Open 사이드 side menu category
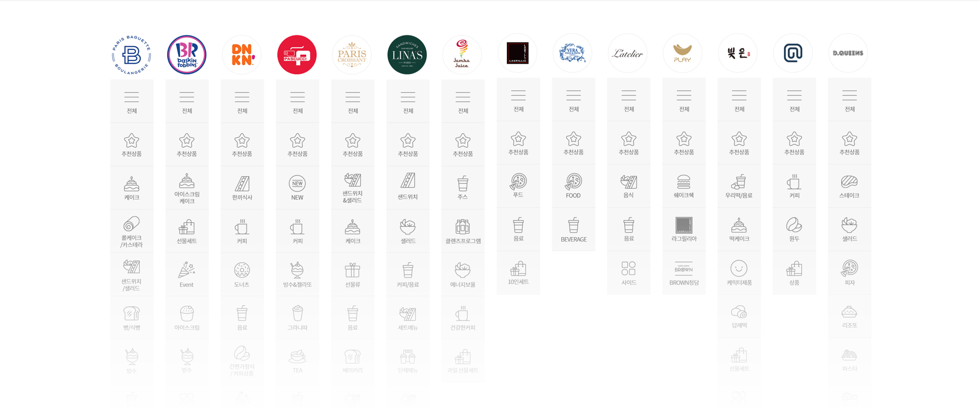 click(629, 273)
